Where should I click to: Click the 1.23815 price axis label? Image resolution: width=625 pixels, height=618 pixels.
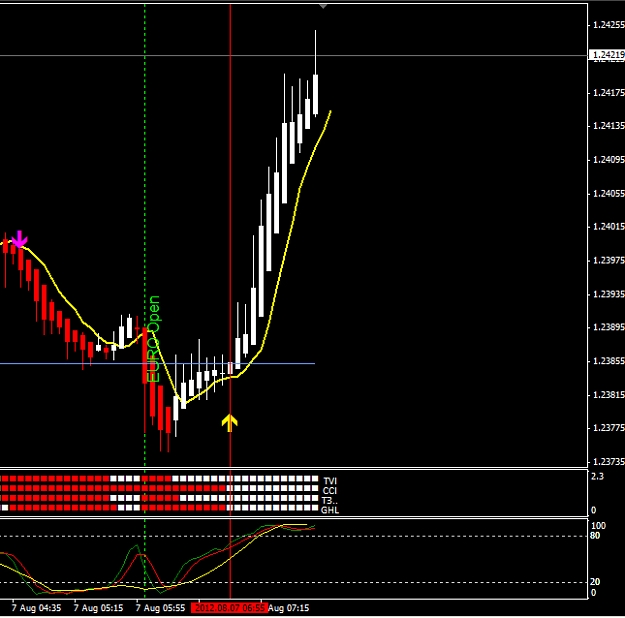point(609,395)
